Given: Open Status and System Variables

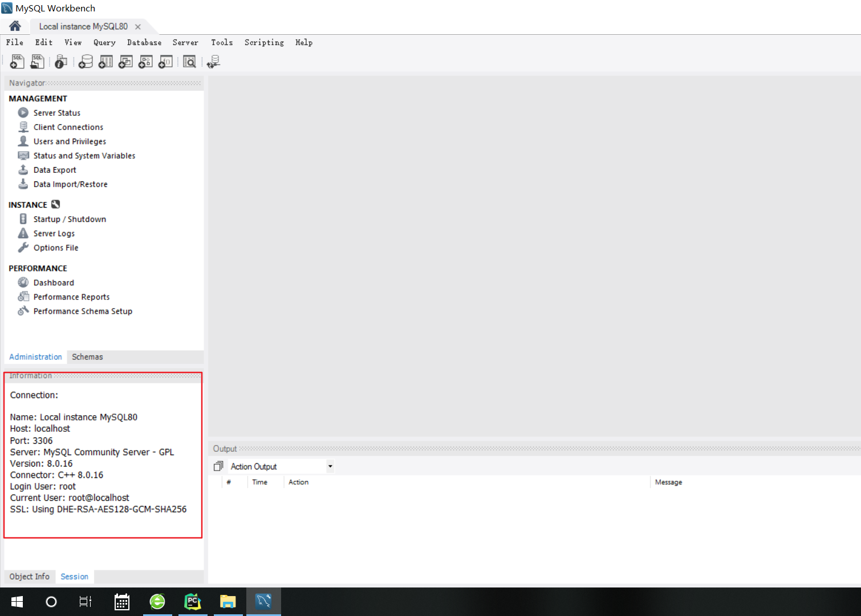Looking at the screenshot, I should (84, 156).
